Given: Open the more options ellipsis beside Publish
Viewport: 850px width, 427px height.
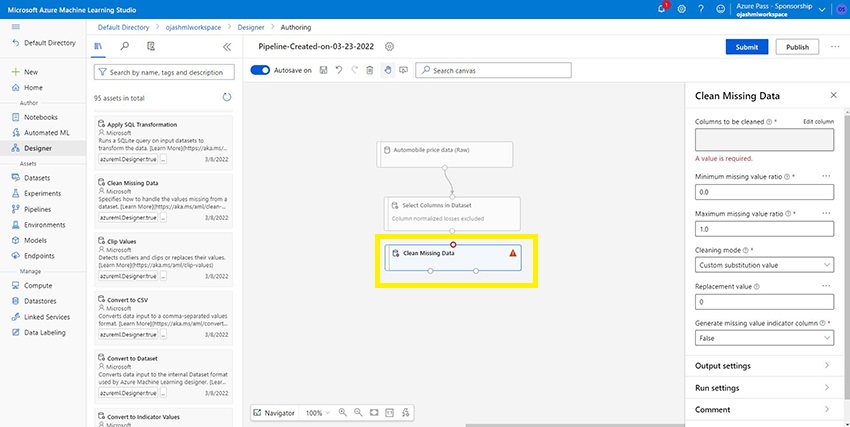Looking at the screenshot, I should pyautogui.click(x=835, y=47).
